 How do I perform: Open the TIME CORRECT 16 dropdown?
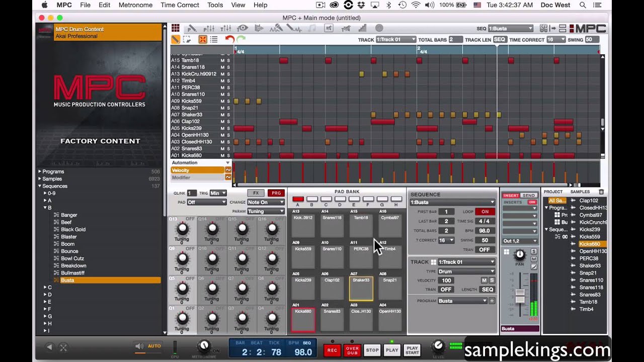[556, 40]
